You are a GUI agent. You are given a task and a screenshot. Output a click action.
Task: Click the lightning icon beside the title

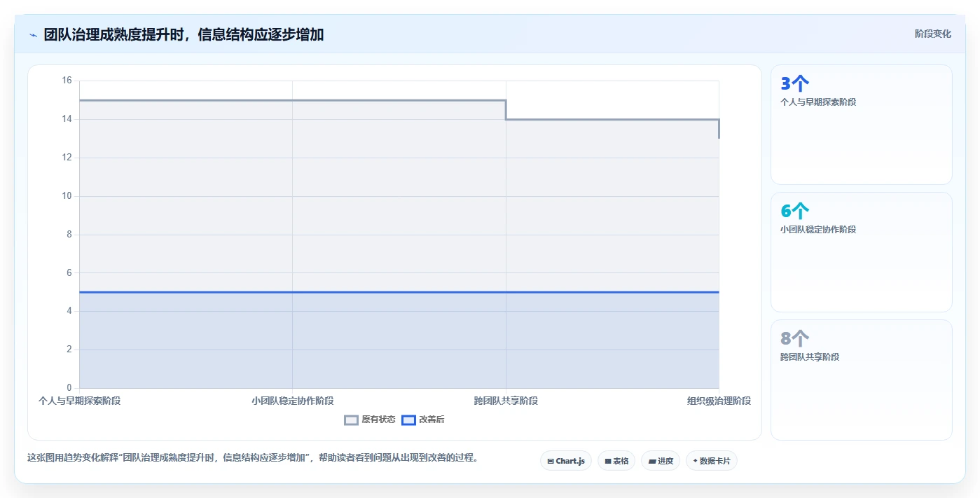point(33,35)
